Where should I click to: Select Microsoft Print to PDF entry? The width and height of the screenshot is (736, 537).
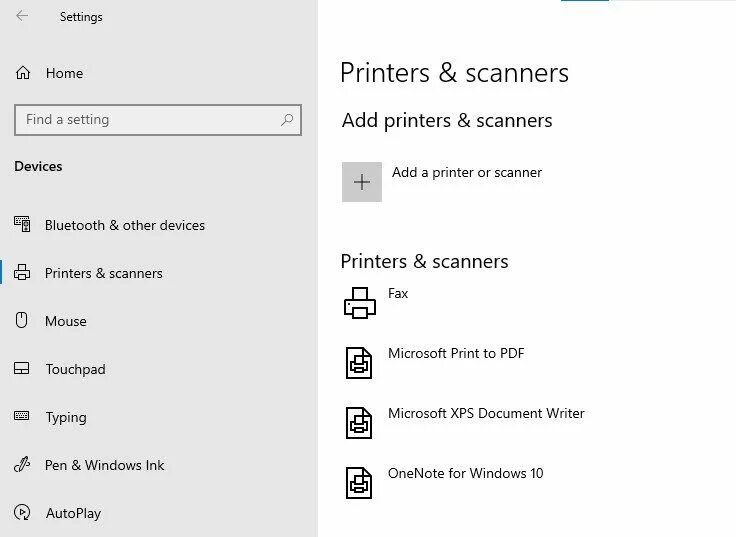[456, 353]
